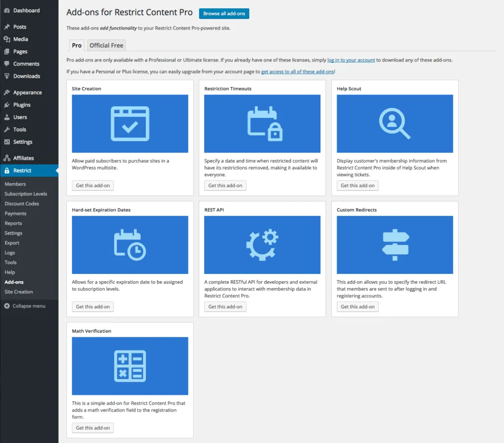
Task: Click the Downloads icon
Action: pyautogui.click(x=7, y=76)
